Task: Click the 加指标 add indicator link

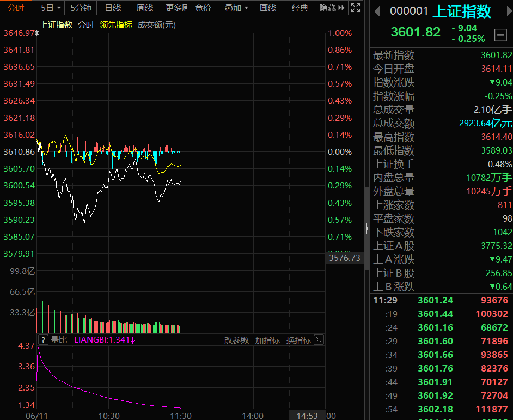Action: pyautogui.click(x=267, y=340)
